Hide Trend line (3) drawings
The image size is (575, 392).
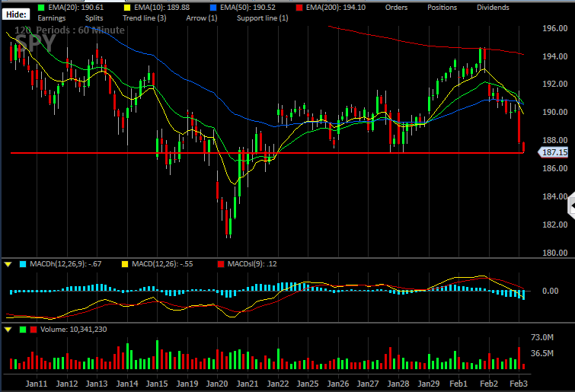[145, 18]
